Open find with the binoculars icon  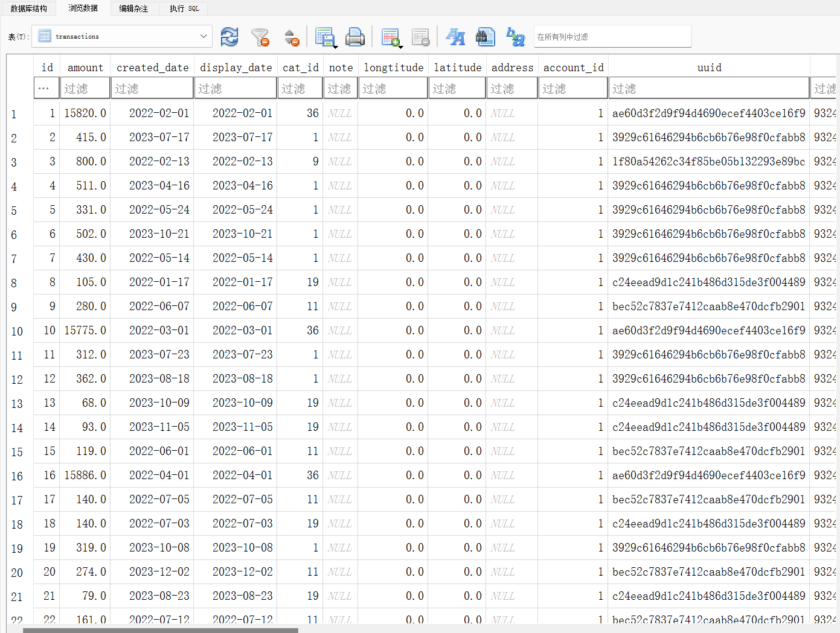tap(485, 37)
